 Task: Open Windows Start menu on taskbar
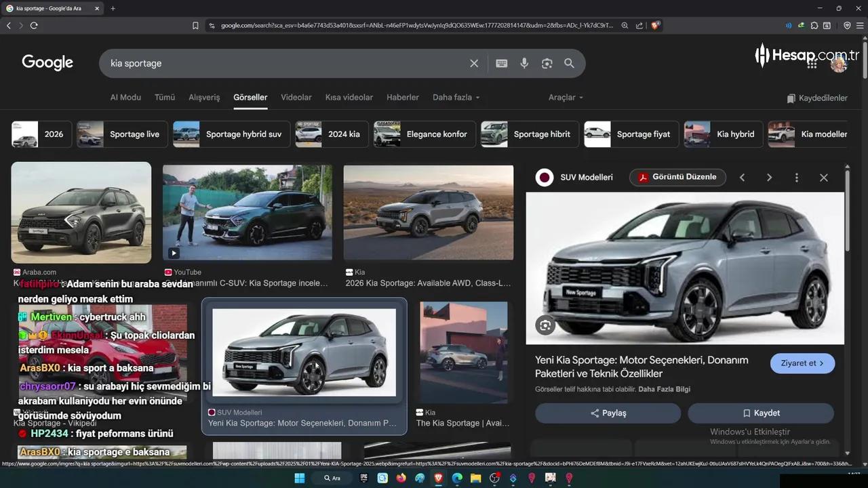click(x=299, y=478)
